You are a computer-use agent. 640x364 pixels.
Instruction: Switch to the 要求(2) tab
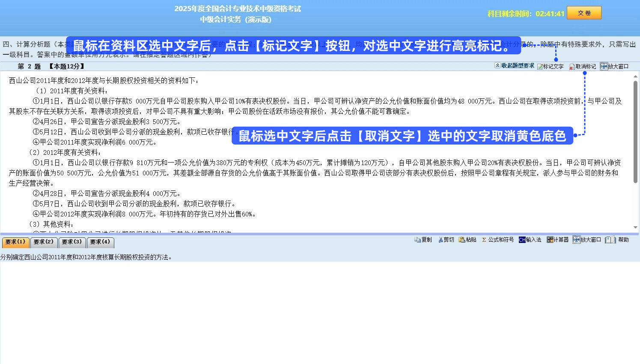pos(44,242)
